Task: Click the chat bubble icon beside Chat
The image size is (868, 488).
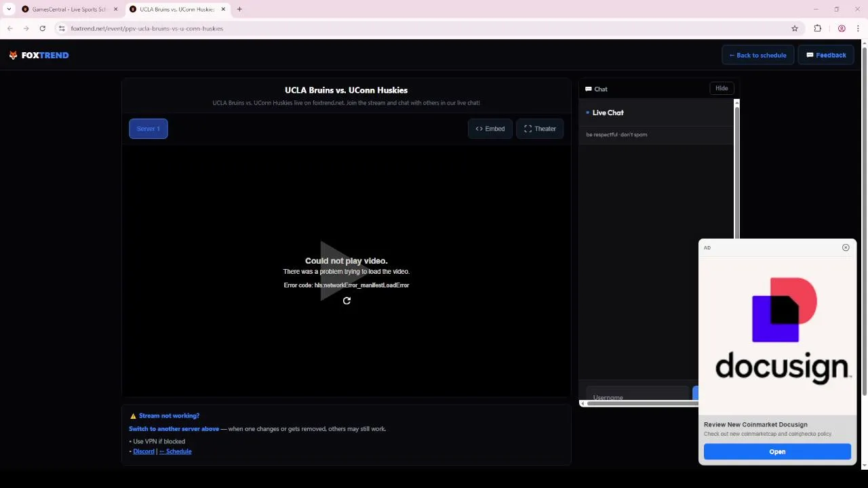Action: (x=589, y=89)
